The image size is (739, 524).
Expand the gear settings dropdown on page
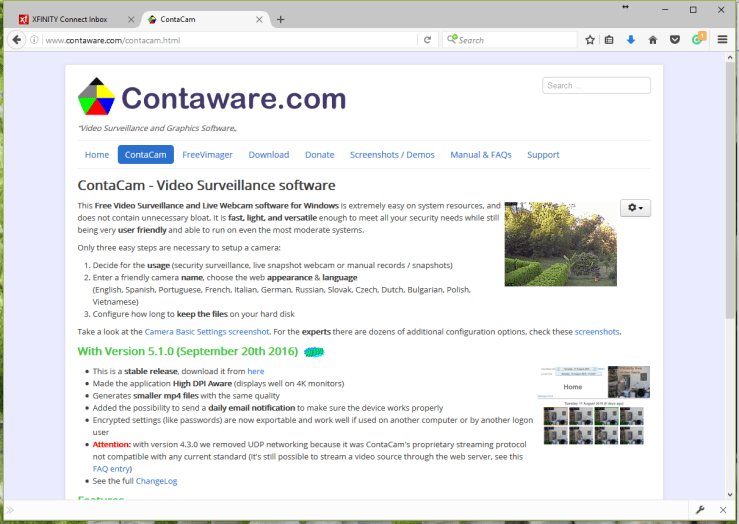[635, 208]
